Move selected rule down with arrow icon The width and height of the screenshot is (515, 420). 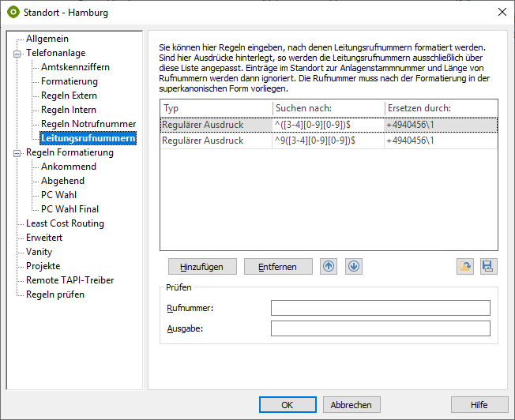354,267
